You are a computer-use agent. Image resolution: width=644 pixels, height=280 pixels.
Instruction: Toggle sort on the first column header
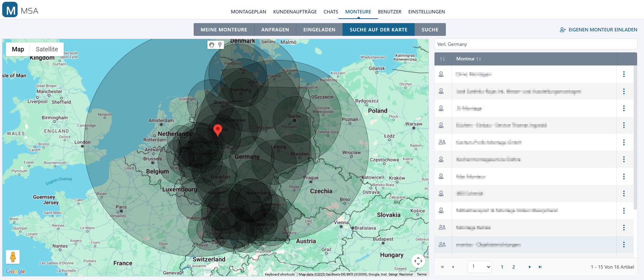(442, 59)
